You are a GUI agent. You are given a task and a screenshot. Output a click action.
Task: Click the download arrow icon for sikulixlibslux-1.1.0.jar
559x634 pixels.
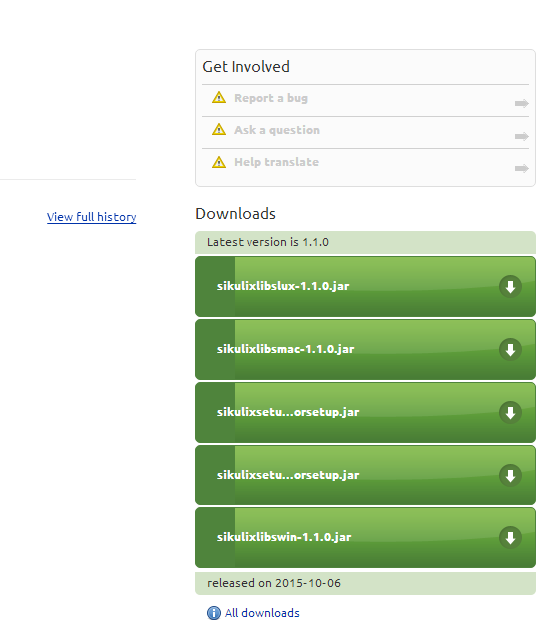point(510,287)
